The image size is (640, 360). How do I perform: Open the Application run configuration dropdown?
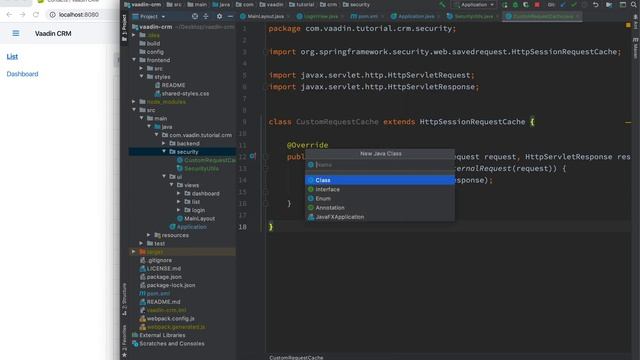pyautogui.click(x=475, y=4)
